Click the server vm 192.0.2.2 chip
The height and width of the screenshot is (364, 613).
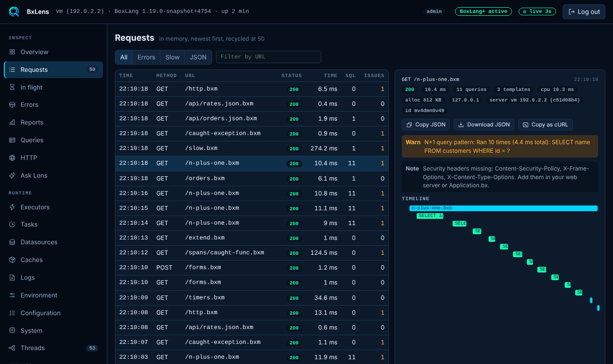(x=534, y=100)
